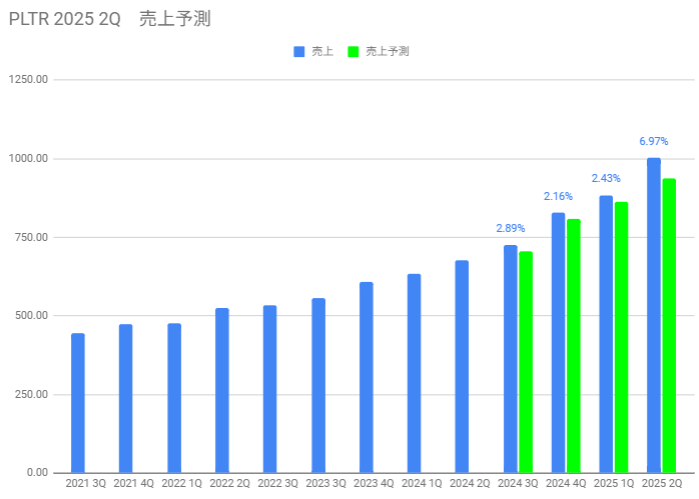Click the 2024 3Q x-axis label
The height and width of the screenshot is (499, 699).
518,483
